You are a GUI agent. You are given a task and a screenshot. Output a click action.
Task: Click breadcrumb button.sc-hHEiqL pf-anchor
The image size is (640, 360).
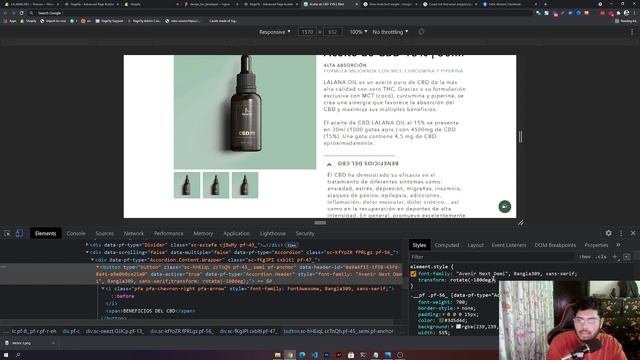338,331
